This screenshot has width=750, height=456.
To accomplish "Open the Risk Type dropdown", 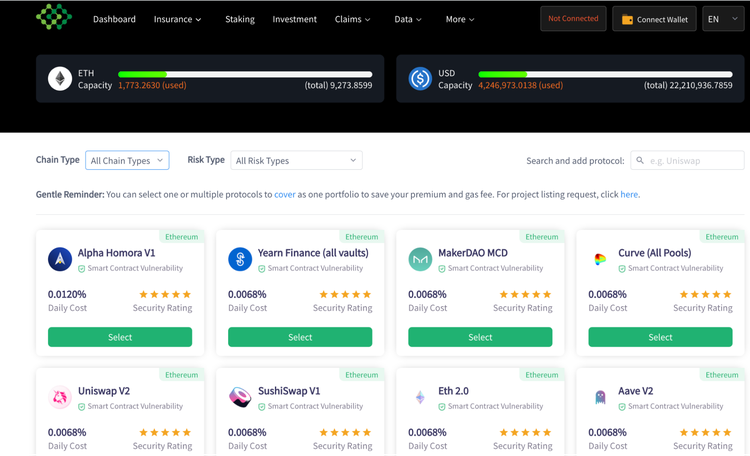I will click(297, 160).
